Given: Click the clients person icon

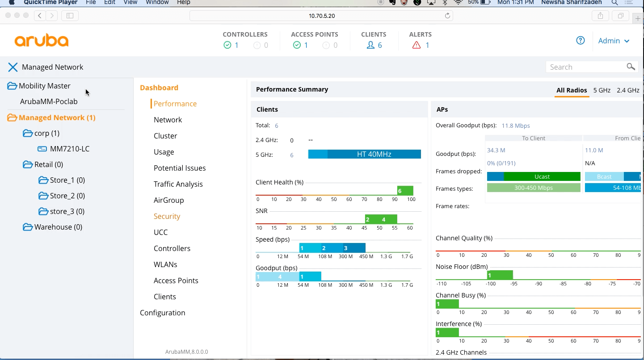Looking at the screenshot, I should click(370, 45).
